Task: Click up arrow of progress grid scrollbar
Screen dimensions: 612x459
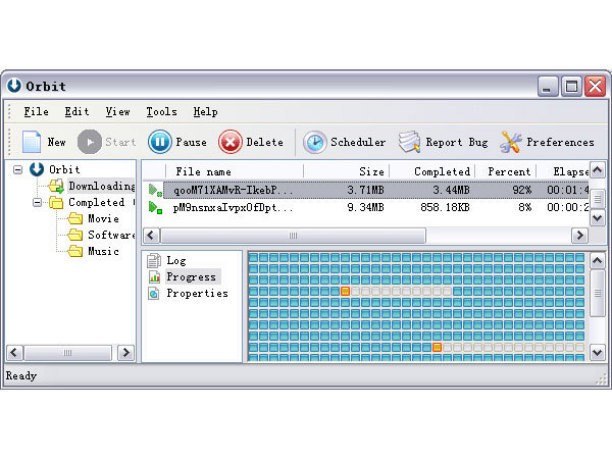Action: pos(598,260)
